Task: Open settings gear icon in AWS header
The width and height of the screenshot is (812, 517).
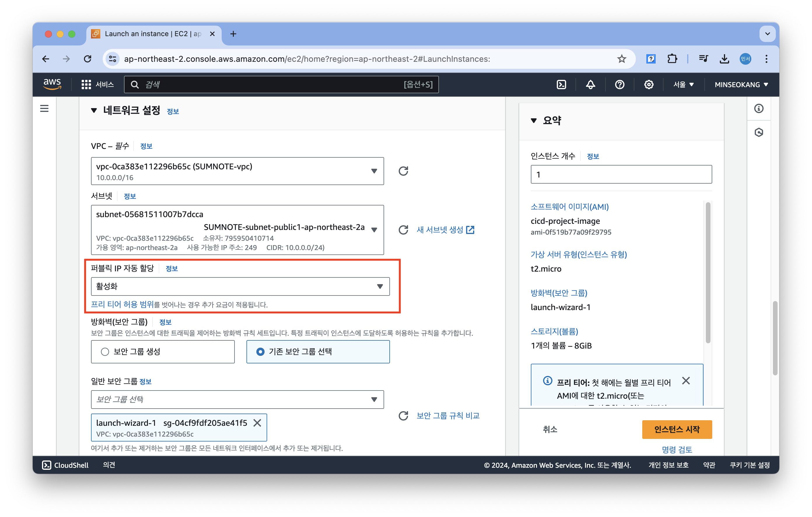Action: click(x=648, y=85)
